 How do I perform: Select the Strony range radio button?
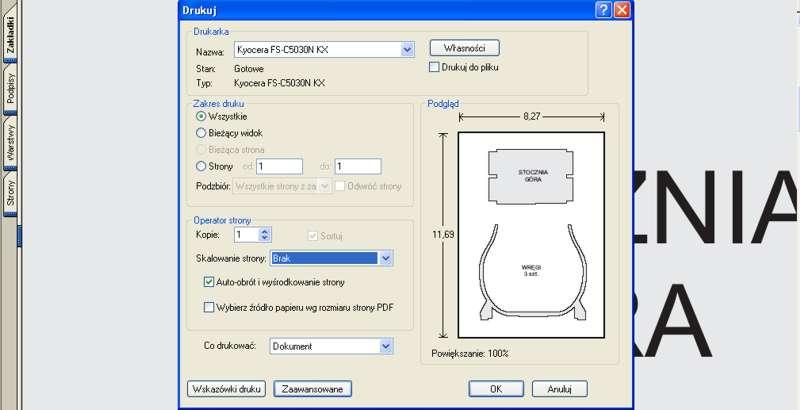point(201,166)
